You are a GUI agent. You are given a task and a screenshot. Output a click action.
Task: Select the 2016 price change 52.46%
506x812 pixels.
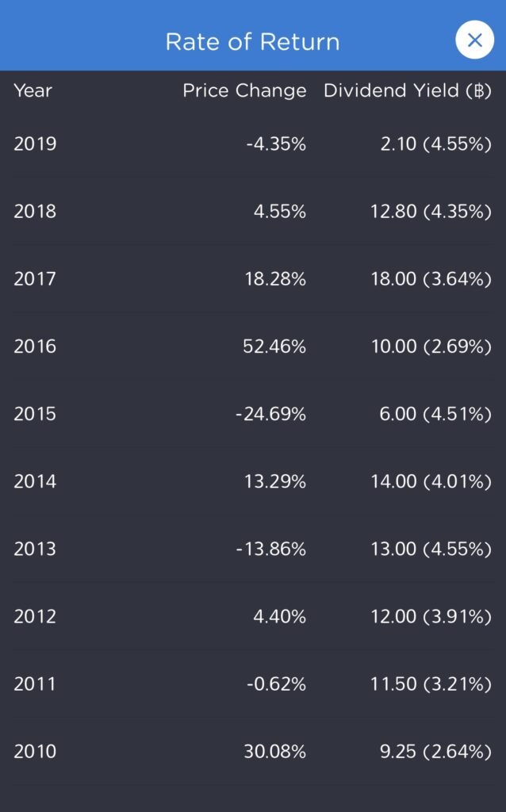point(274,347)
